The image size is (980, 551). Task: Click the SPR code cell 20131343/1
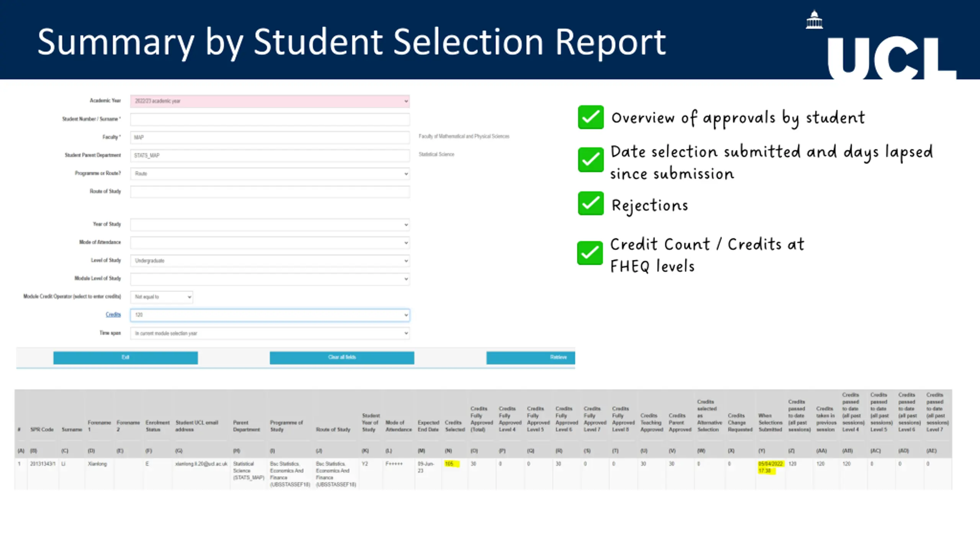tap(42, 464)
